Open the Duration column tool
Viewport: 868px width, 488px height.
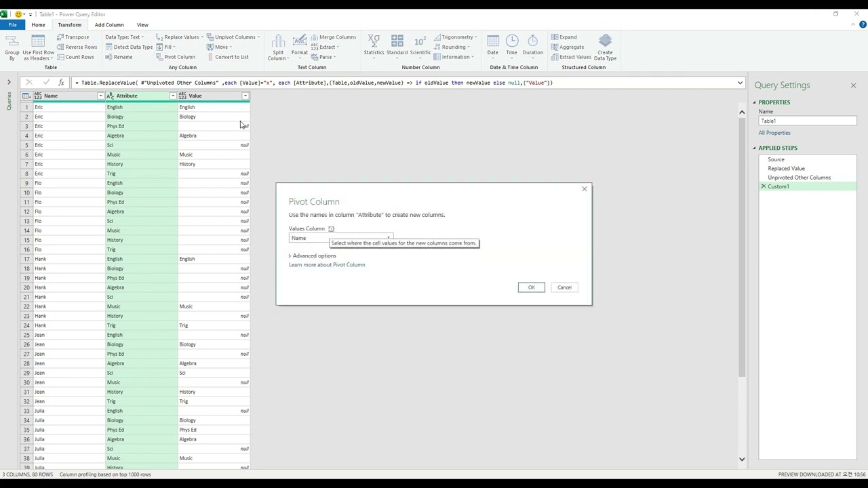pyautogui.click(x=532, y=46)
